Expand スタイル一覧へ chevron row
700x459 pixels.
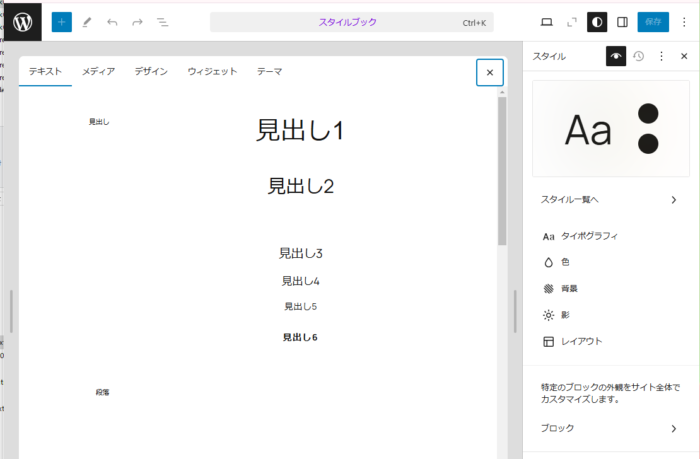(x=610, y=199)
